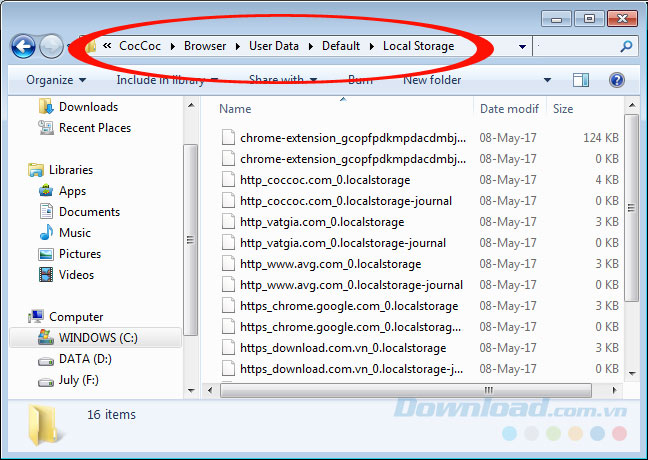Click the search magnifier icon
Viewport: 648px width, 460px height.
point(627,46)
